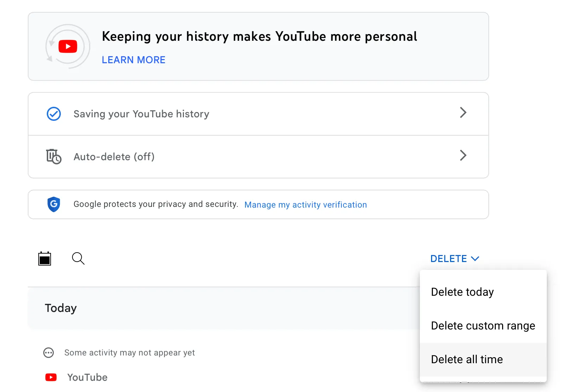Click the Google shield privacy icon
Screen dimensions: 564x392
54,204
